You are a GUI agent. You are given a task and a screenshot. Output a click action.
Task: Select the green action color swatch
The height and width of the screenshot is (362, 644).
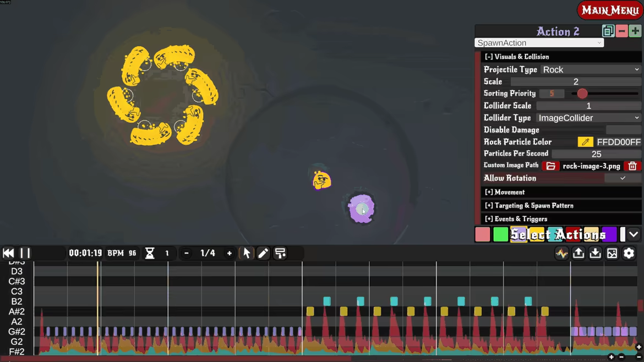(501, 234)
